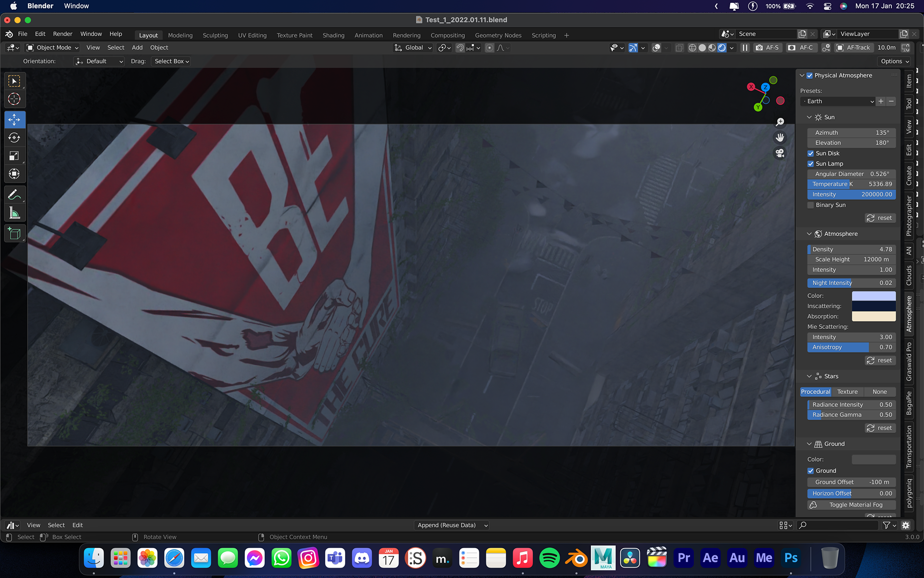Toggle Physical Atmosphere checkbox
The width and height of the screenshot is (924, 578).
[809, 76]
